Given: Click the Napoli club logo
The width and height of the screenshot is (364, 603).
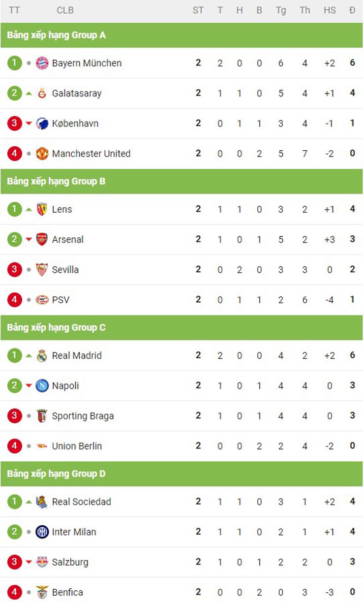Looking at the screenshot, I should (x=42, y=386).
